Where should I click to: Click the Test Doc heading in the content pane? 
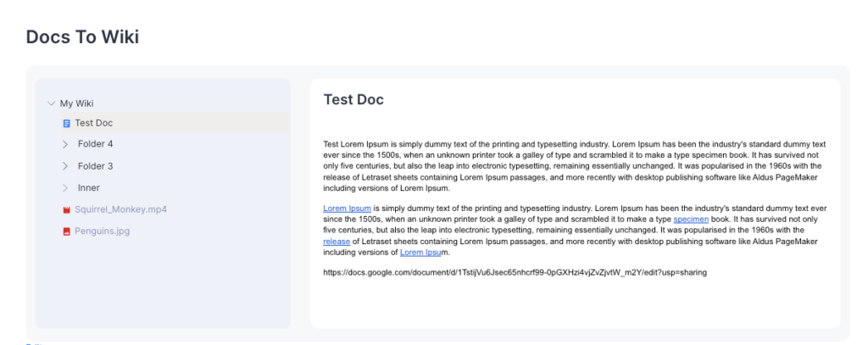(x=353, y=100)
